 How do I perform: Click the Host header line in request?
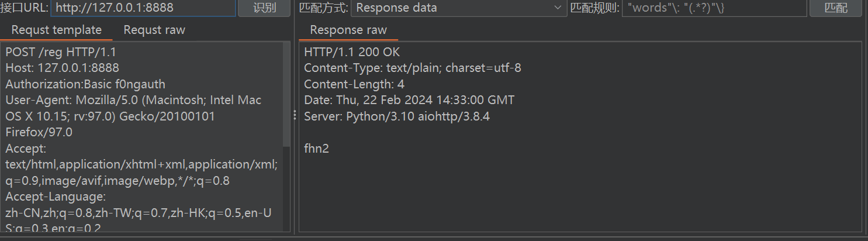tap(62, 68)
